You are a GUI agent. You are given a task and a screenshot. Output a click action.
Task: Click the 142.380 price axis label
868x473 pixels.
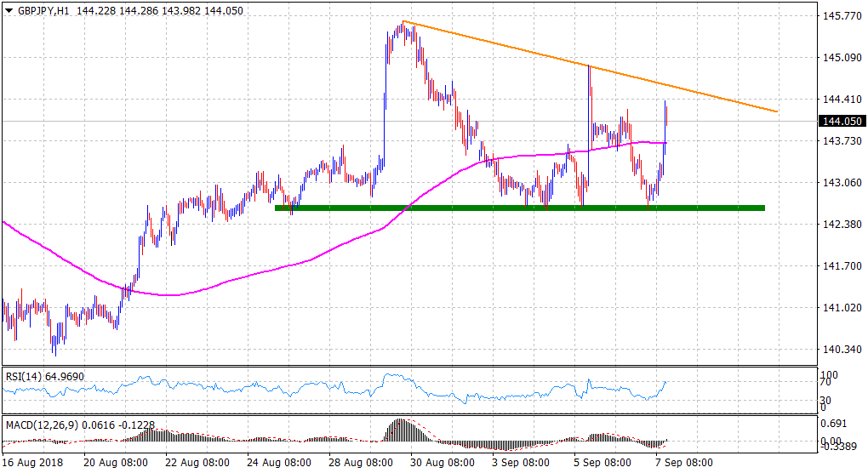[840, 225]
